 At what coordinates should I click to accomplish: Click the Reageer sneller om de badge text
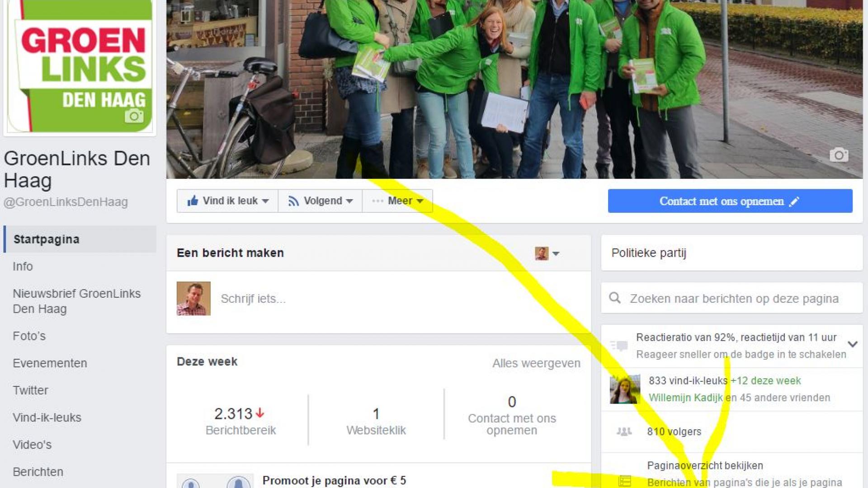741,354
